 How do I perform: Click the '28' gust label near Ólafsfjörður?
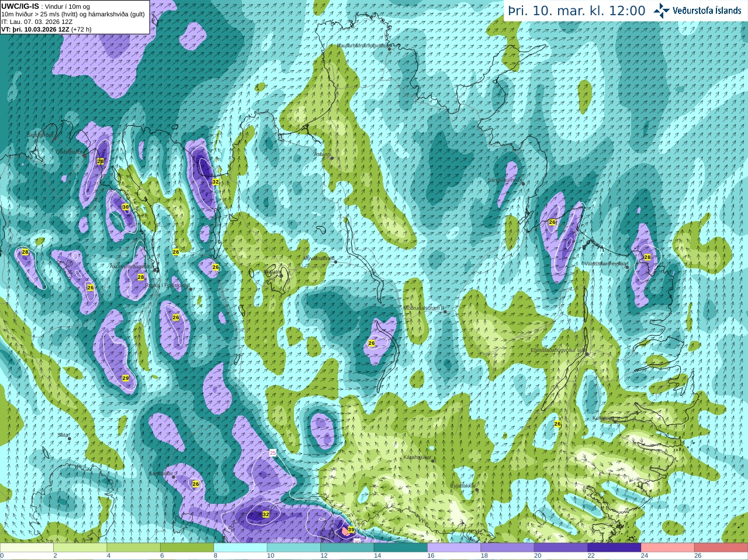[x=101, y=161]
